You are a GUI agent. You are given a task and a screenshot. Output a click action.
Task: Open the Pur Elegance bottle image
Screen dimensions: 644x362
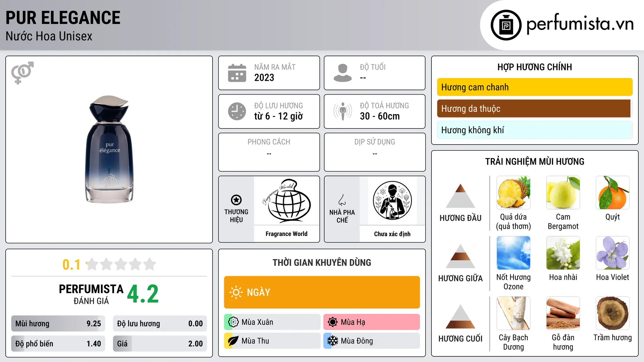tap(109, 150)
